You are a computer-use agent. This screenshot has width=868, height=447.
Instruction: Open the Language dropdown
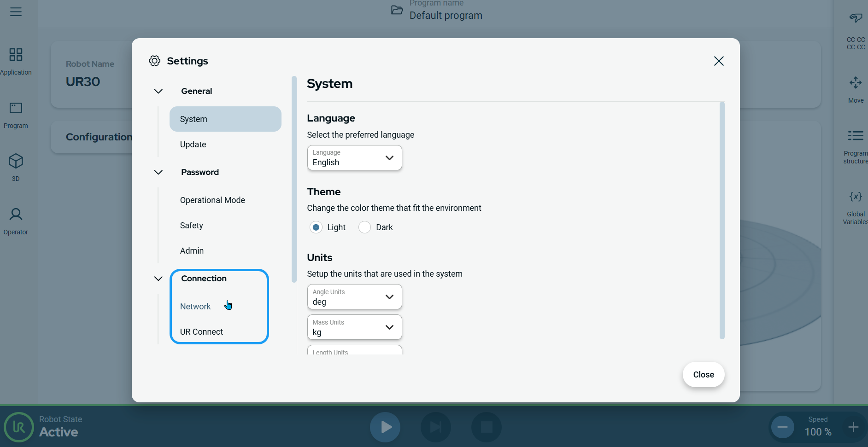point(354,158)
